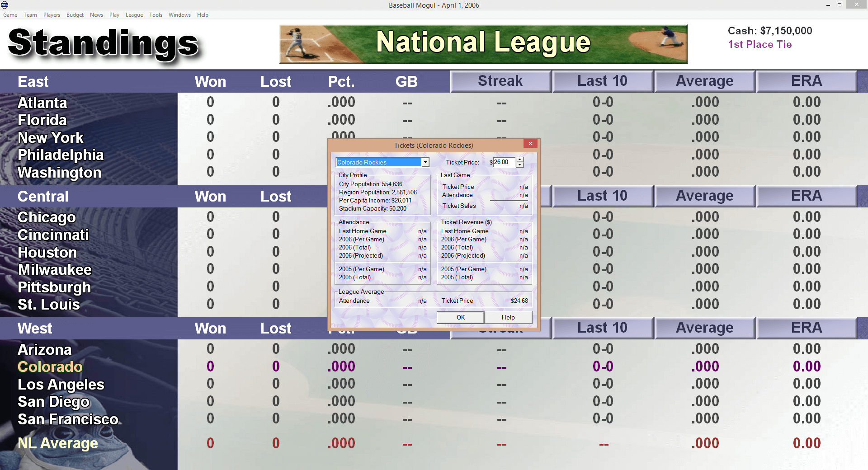Open the Game menu
868x470 pixels.
[x=10, y=15]
